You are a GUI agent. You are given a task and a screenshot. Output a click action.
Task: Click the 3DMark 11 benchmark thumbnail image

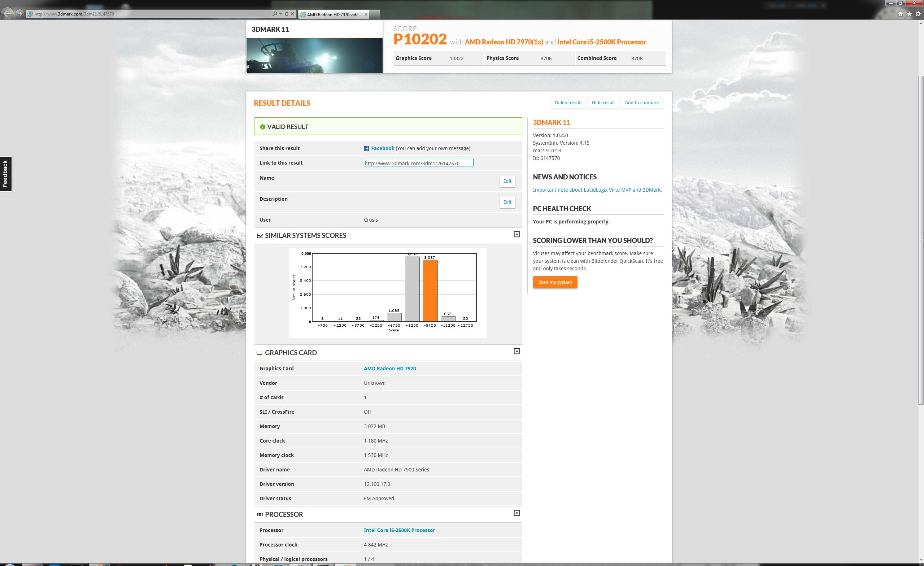coord(314,55)
